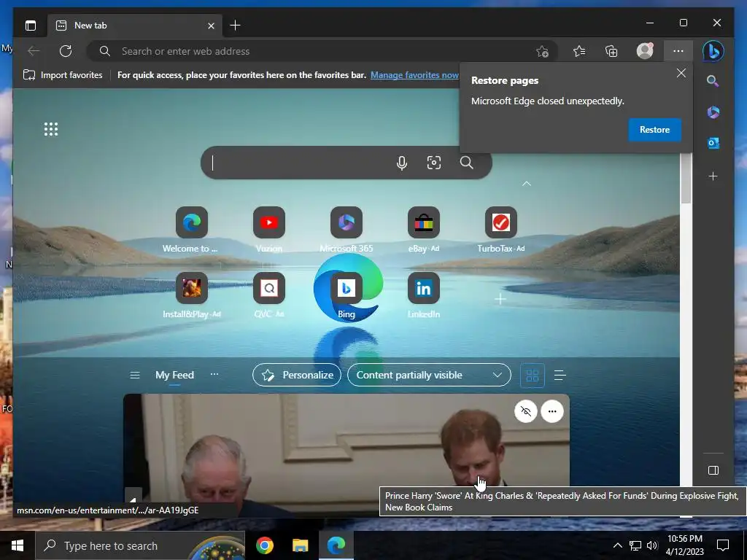Click the page vertical scrollbar thumb

pyautogui.click(x=686, y=179)
